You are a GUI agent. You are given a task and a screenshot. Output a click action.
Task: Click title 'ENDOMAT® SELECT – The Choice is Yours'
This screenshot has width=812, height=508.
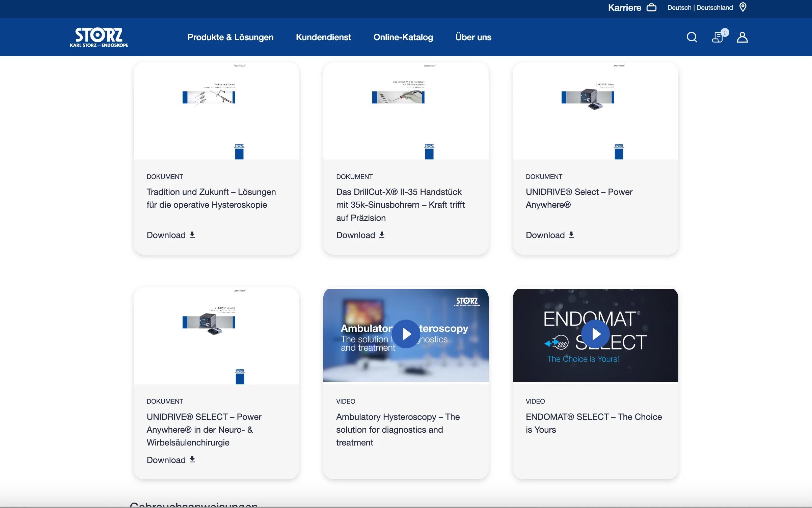(x=594, y=423)
